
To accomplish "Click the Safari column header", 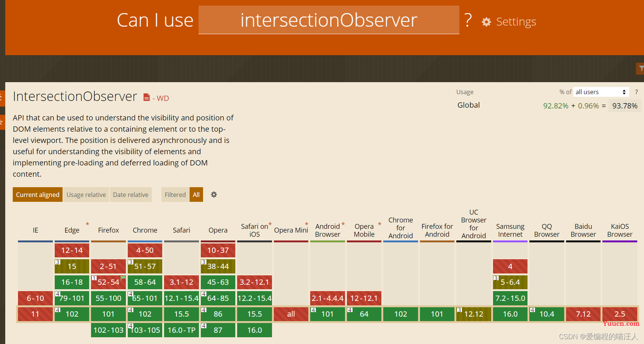I will click(182, 230).
